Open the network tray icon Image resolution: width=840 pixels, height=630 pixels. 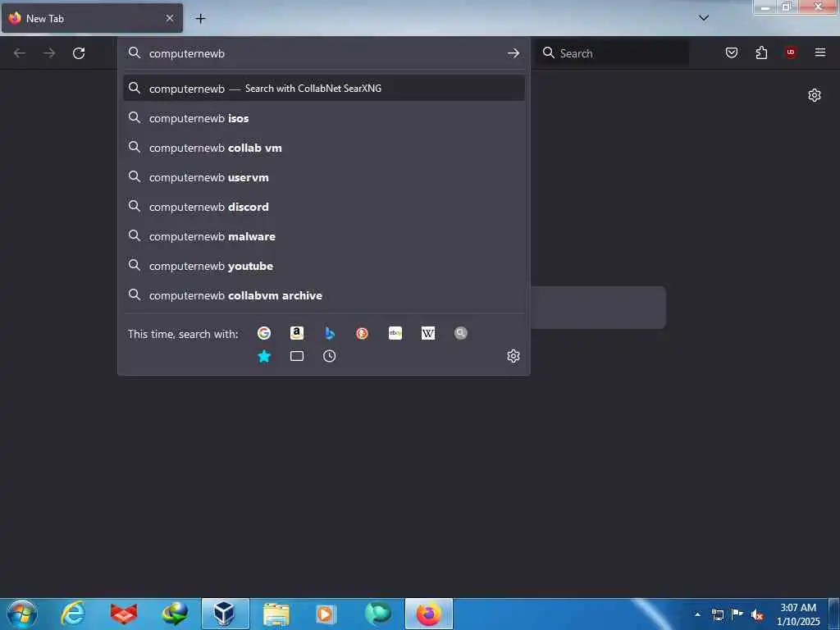(717, 614)
